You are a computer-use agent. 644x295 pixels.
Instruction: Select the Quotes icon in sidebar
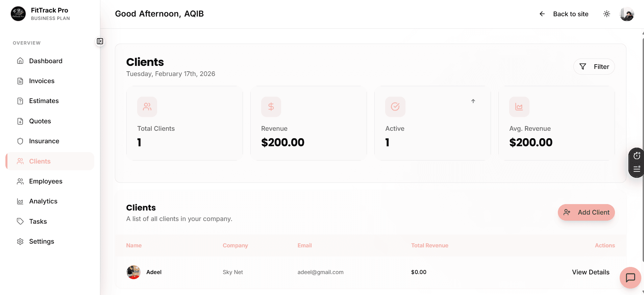point(20,121)
